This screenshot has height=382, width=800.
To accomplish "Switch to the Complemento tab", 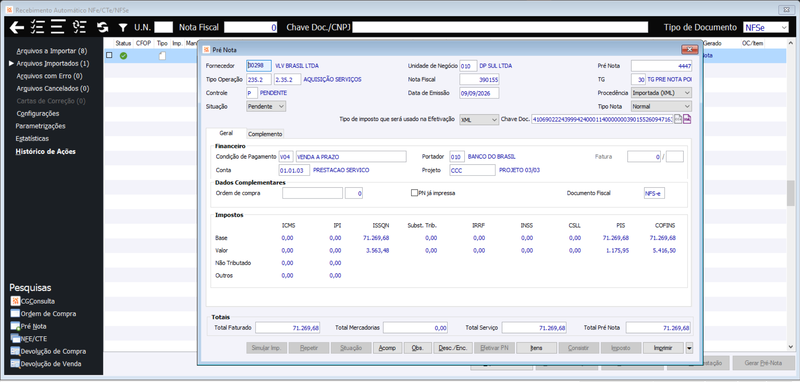I will [265, 134].
